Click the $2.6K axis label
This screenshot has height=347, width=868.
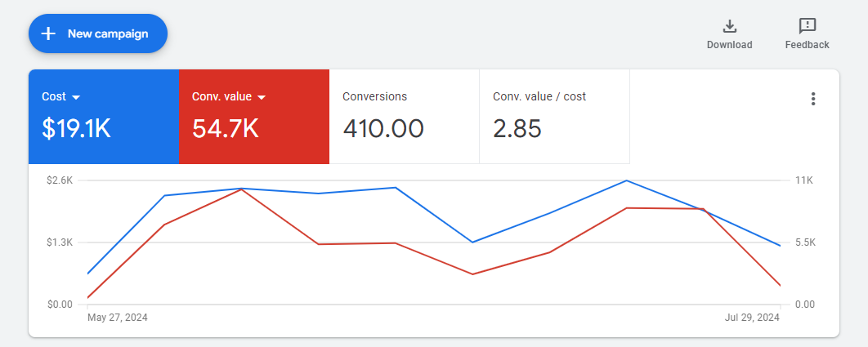pos(60,180)
